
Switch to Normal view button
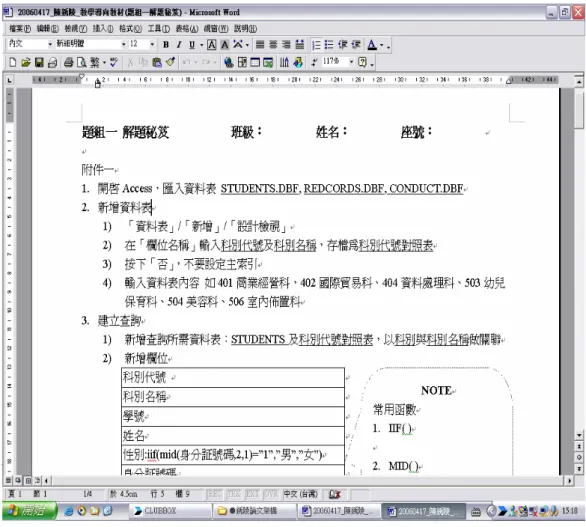[8, 480]
